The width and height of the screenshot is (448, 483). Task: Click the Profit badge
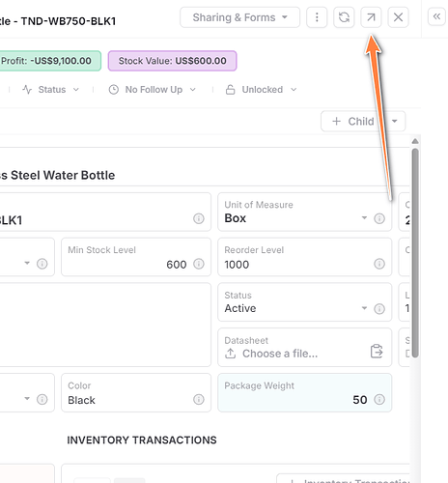[x=50, y=61]
